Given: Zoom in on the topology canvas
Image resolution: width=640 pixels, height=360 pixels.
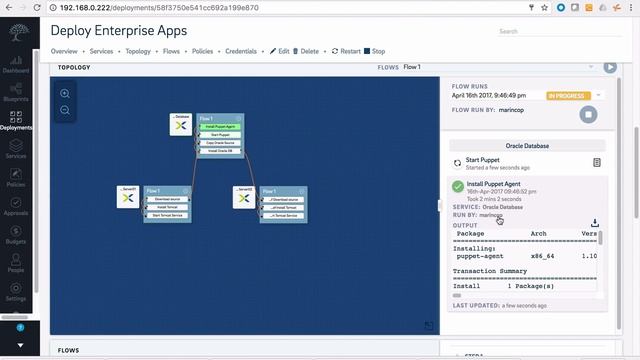Looking at the screenshot, I should 65,93.
